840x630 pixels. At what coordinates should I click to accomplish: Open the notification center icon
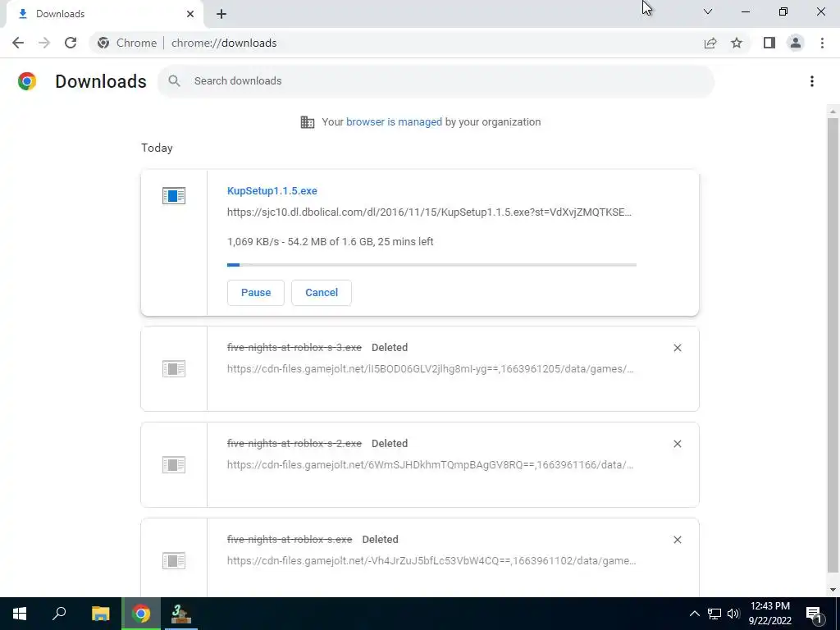pyautogui.click(x=815, y=614)
